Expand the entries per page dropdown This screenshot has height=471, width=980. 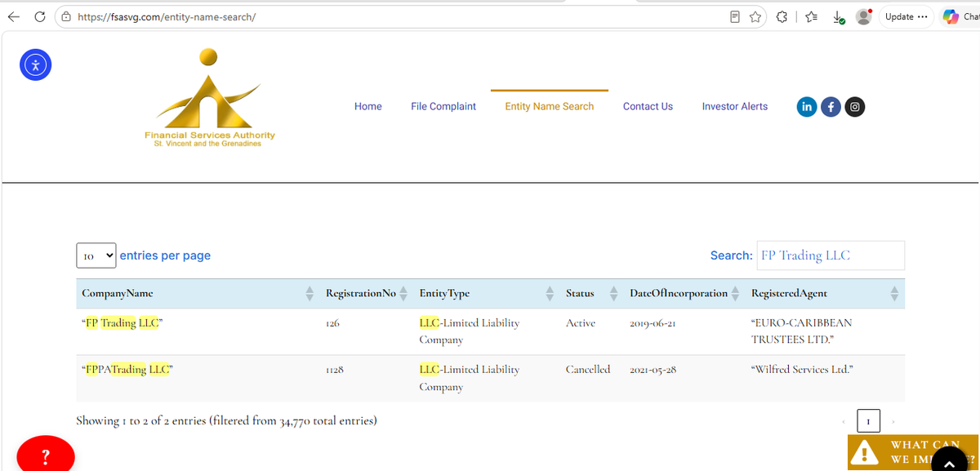[x=96, y=255]
